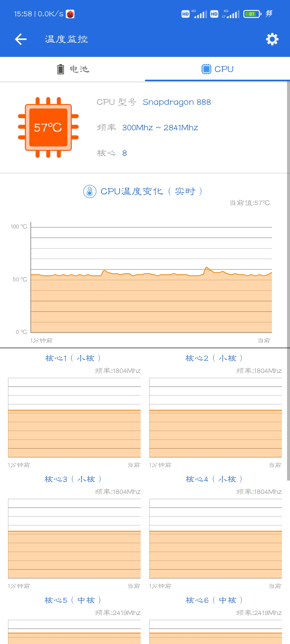The height and width of the screenshot is (644, 290).
Task: Open settings via the gear icon
Action: (x=272, y=39)
